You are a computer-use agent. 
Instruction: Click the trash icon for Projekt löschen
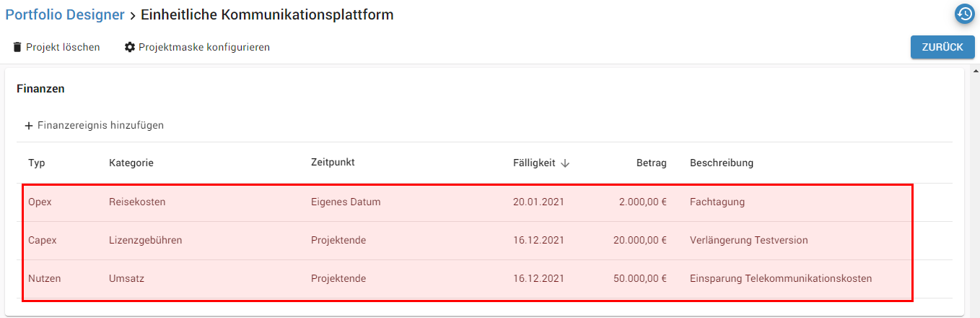(17, 47)
